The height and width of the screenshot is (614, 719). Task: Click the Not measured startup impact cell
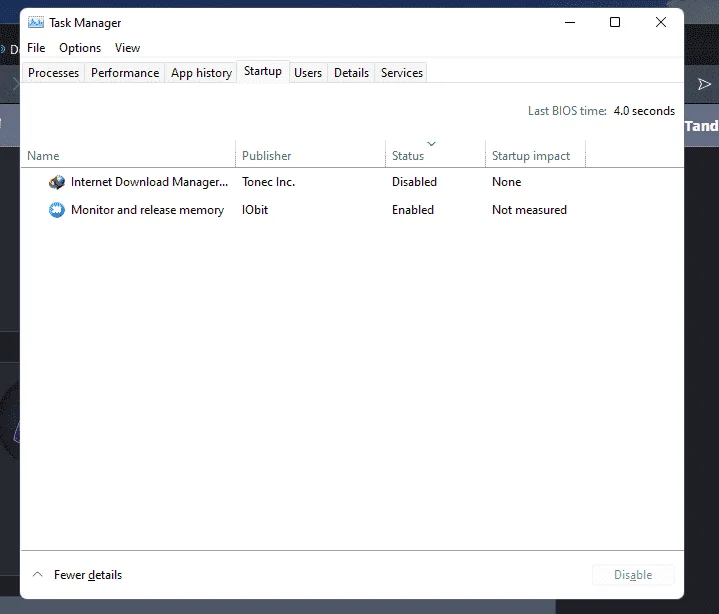pyautogui.click(x=529, y=210)
